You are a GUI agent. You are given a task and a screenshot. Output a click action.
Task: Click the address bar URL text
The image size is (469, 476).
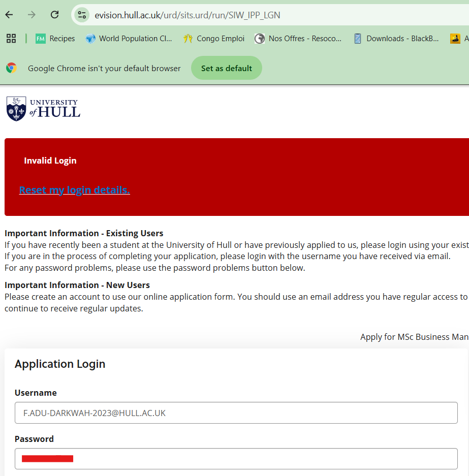[x=187, y=15]
